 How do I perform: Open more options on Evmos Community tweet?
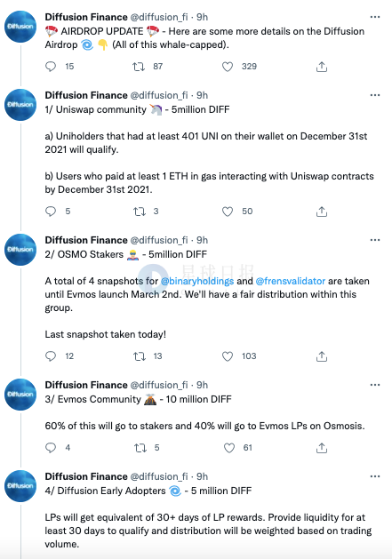(x=375, y=385)
